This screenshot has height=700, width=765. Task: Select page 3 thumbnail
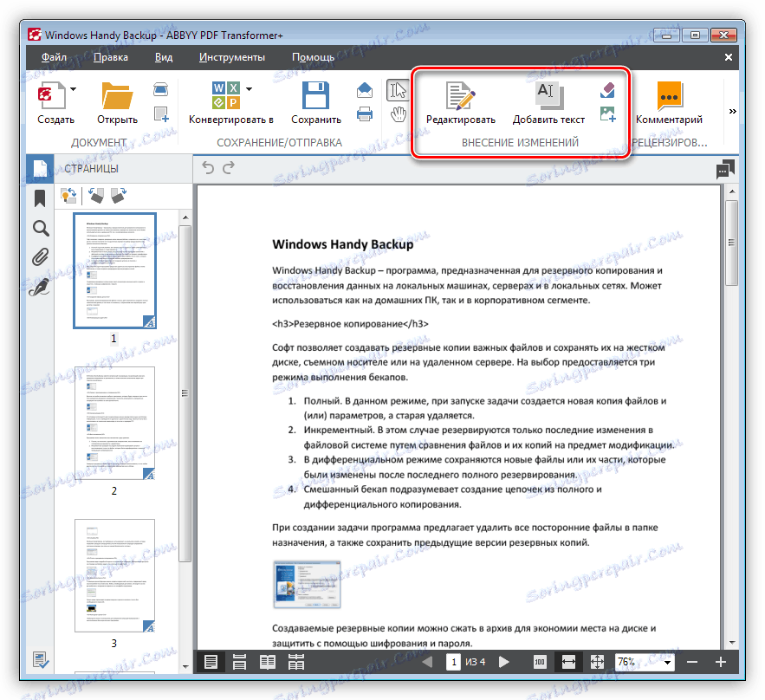point(114,575)
